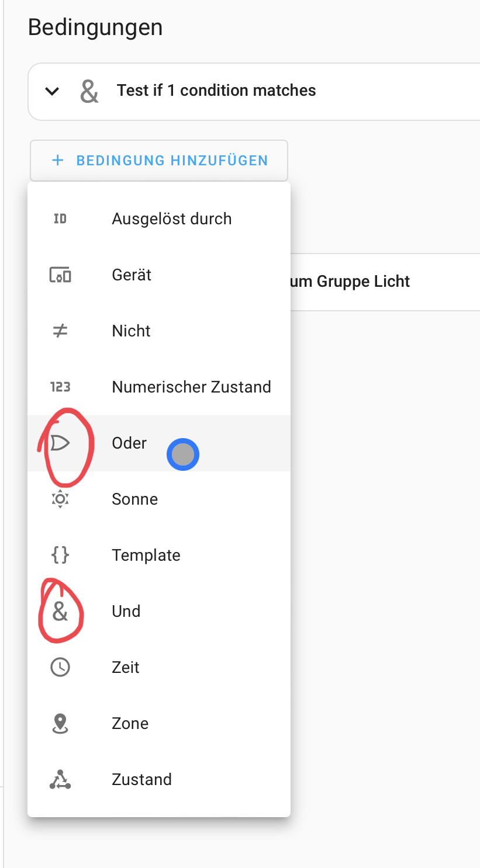Collapse the Test if 1 condition chevron

point(53,91)
